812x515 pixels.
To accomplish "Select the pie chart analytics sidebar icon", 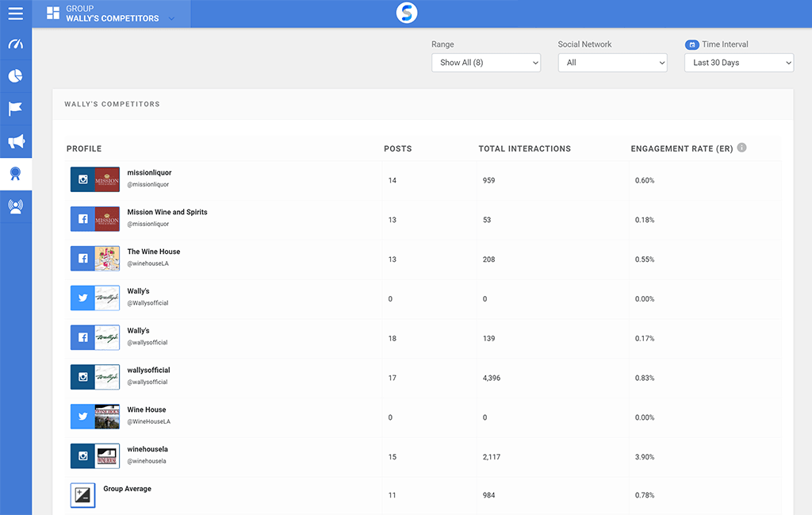I will [16, 76].
